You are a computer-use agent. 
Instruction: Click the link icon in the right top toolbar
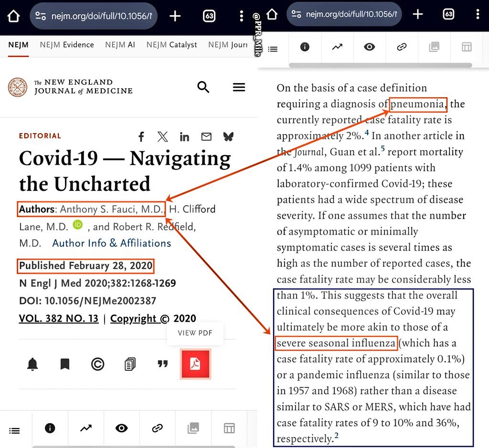402,47
